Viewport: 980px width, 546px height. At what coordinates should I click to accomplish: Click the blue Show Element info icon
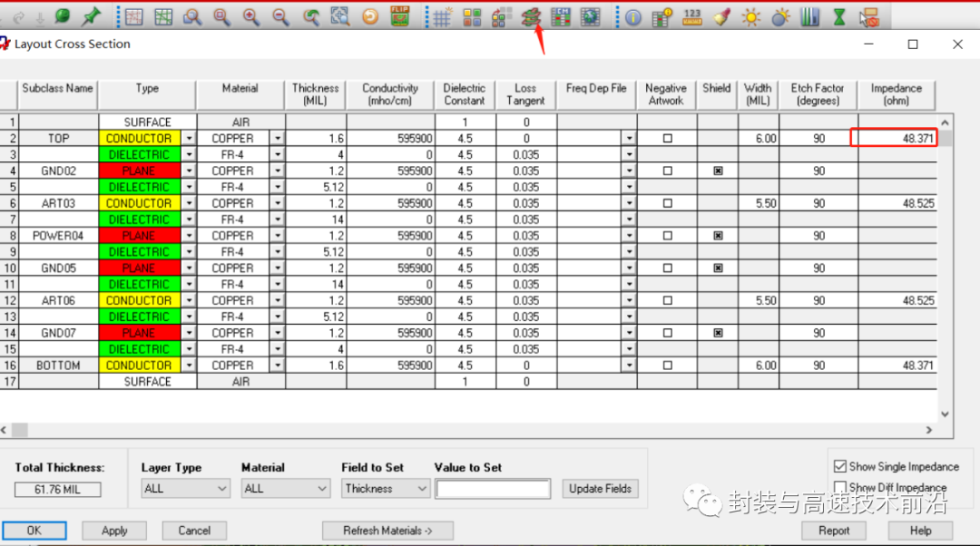(633, 17)
